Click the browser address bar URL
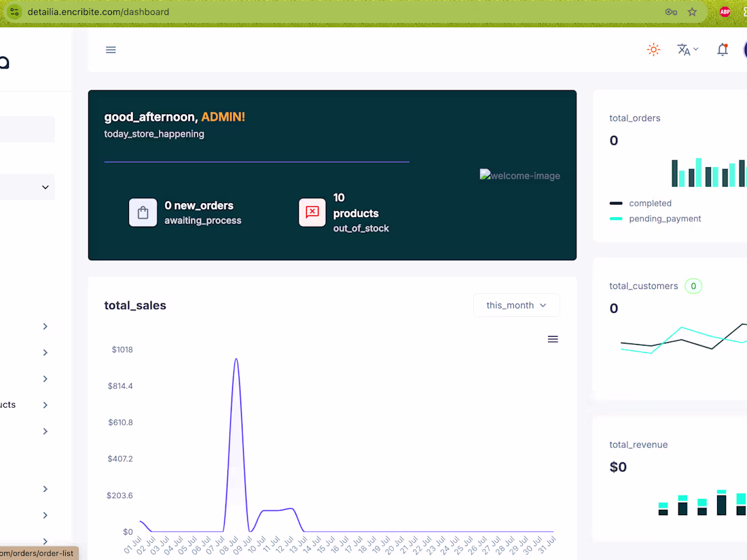 (x=98, y=12)
